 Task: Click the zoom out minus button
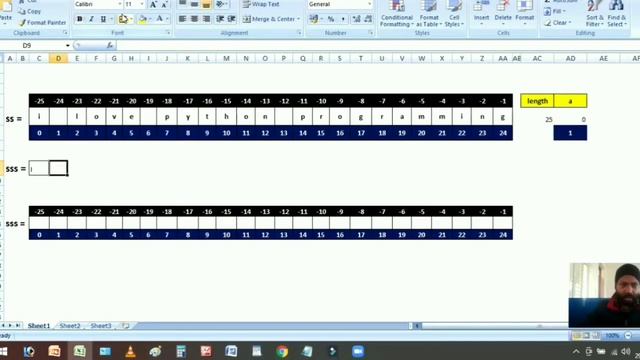pos(628,336)
